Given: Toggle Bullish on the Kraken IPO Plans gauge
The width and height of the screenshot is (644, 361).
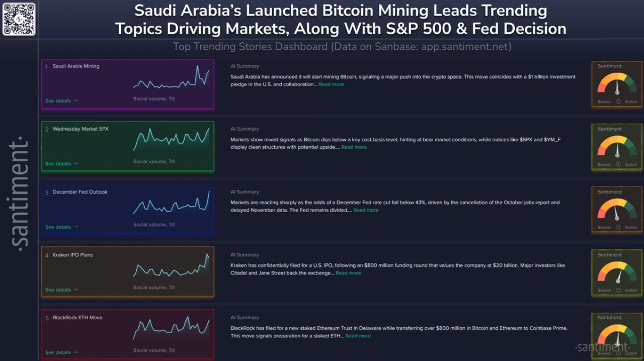Looking at the screenshot, I should click(x=630, y=290).
